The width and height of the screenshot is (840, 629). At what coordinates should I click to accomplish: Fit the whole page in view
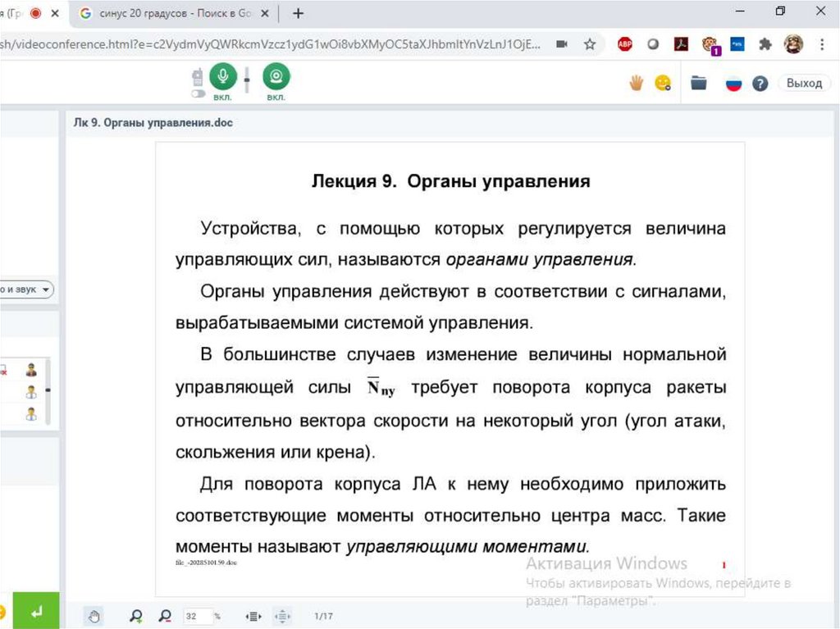[x=282, y=616]
